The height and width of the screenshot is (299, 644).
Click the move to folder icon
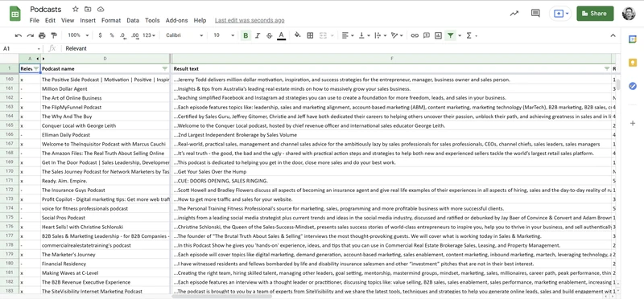pos(88,9)
